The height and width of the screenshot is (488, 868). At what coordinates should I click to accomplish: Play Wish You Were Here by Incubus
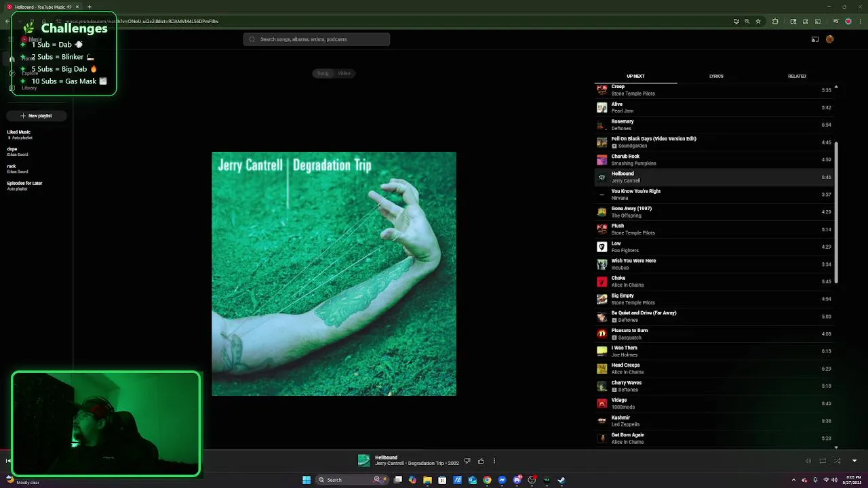click(x=714, y=264)
